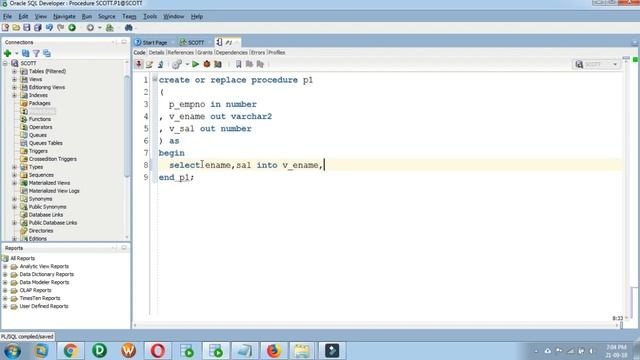Open the Errors sub-tab
This screenshot has height=360, width=640.
pyautogui.click(x=258, y=53)
